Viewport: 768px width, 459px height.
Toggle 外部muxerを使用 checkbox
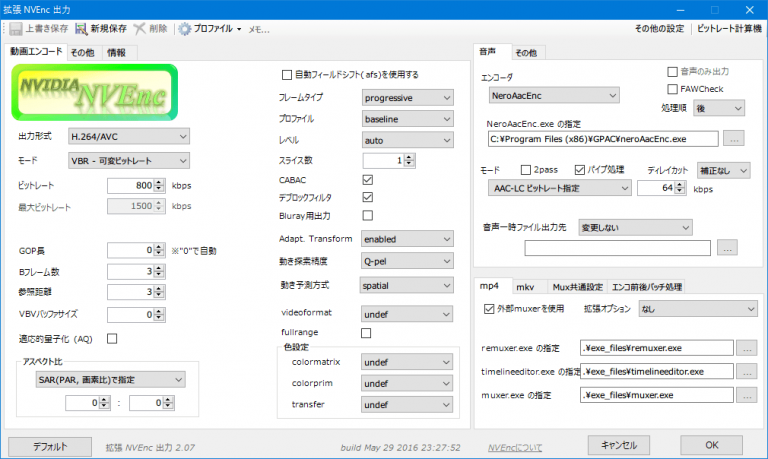tap(489, 309)
